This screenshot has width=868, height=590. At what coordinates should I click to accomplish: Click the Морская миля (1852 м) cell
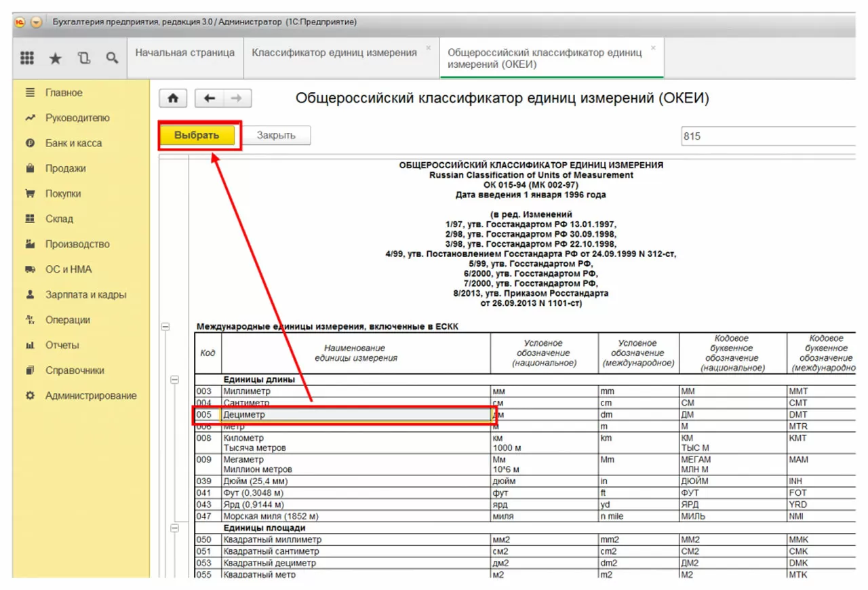356,516
